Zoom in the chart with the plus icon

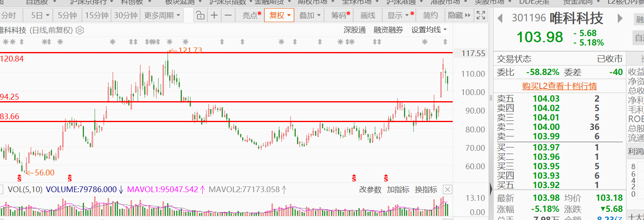coord(214,16)
